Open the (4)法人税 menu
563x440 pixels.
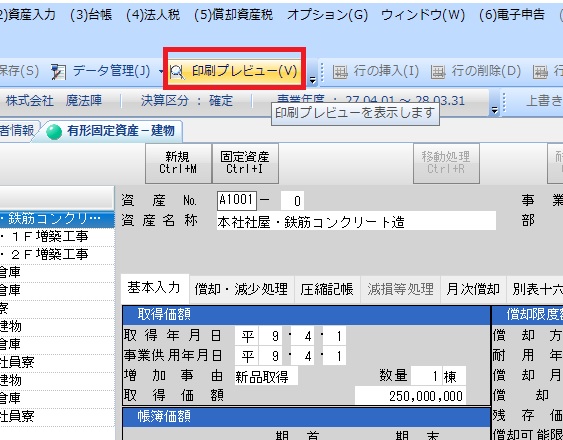pos(153,15)
